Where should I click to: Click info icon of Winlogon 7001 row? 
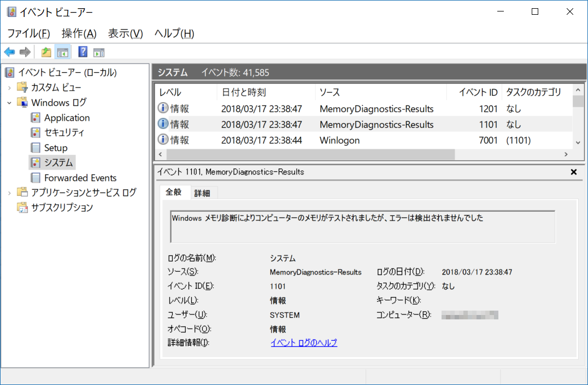pos(163,139)
